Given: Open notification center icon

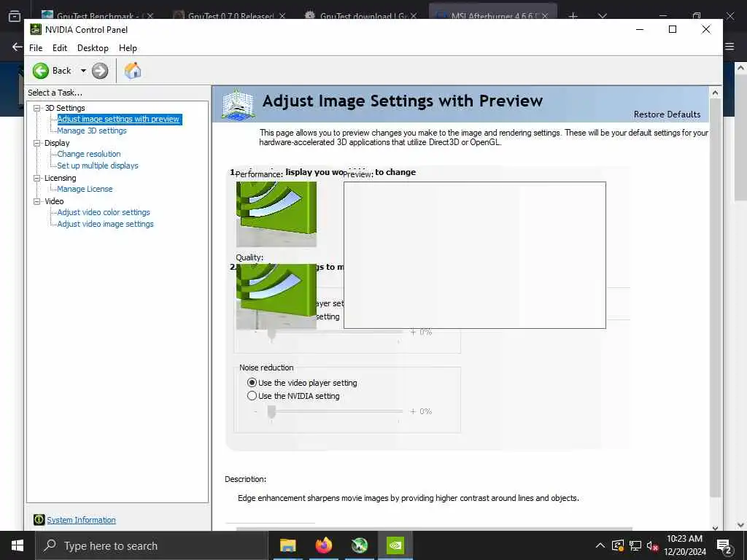Looking at the screenshot, I should coord(724,547).
